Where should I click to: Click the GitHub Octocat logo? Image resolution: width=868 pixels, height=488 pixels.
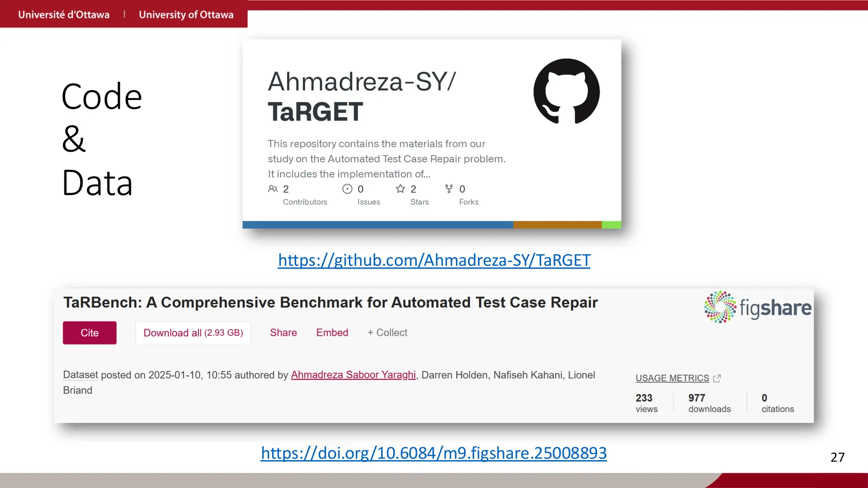[567, 91]
